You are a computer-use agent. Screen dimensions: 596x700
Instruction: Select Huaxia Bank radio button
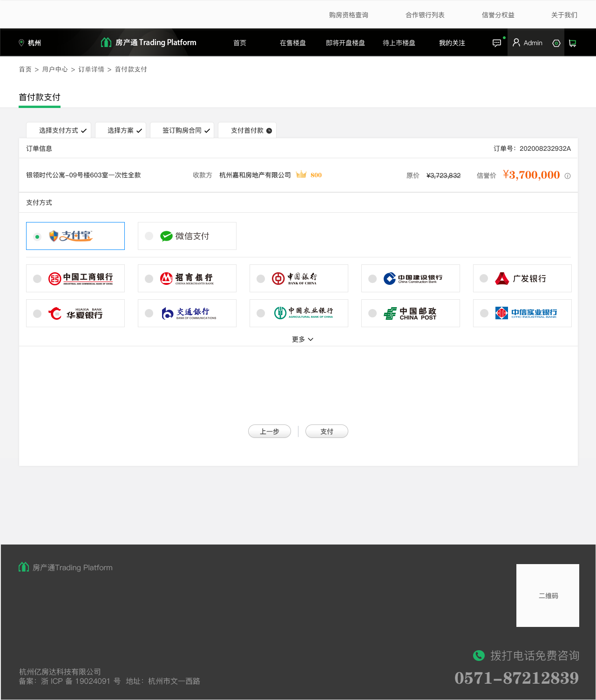[37, 314]
